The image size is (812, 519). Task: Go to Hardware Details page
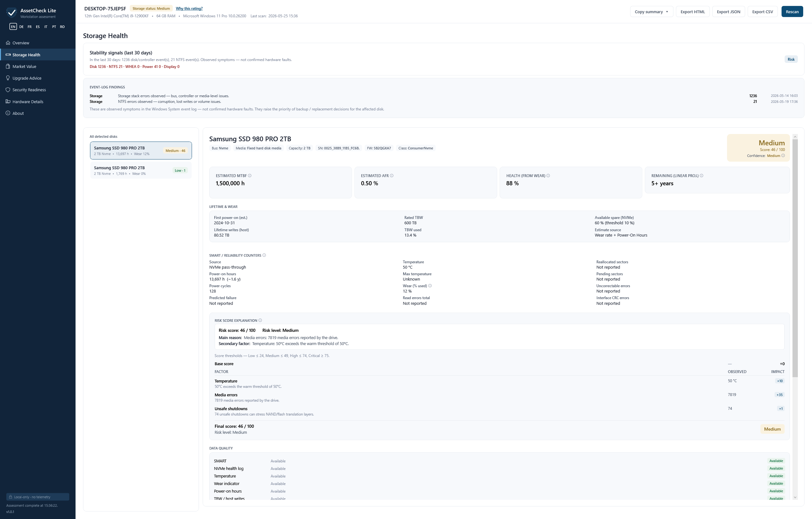[x=38, y=101]
